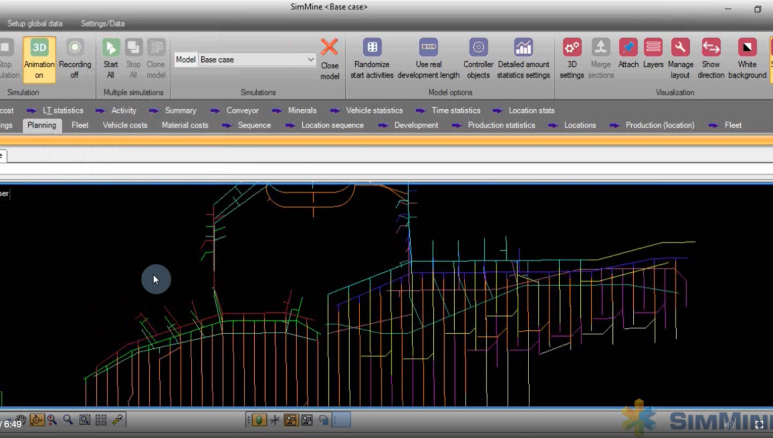
Task: Open Detailed amount statistics settings
Action: 523,59
